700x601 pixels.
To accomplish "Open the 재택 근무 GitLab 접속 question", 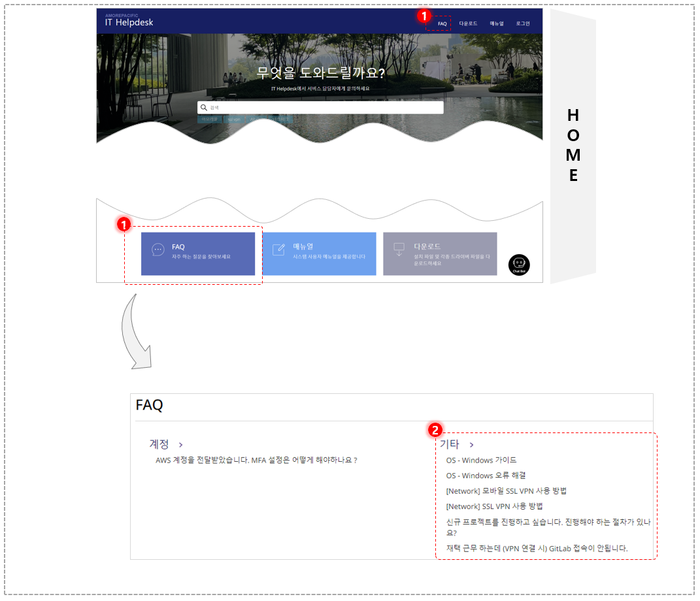I will tap(537, 548).
